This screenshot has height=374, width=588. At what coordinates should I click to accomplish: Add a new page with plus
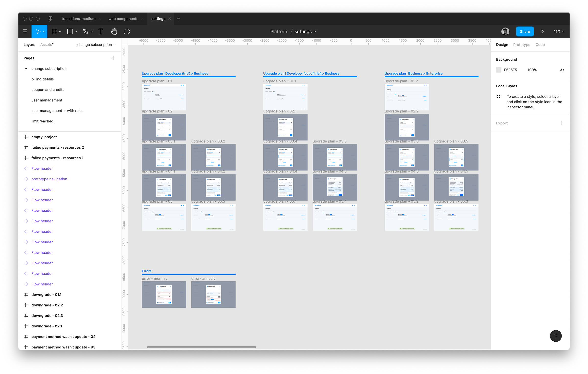(x=113, y=58)
